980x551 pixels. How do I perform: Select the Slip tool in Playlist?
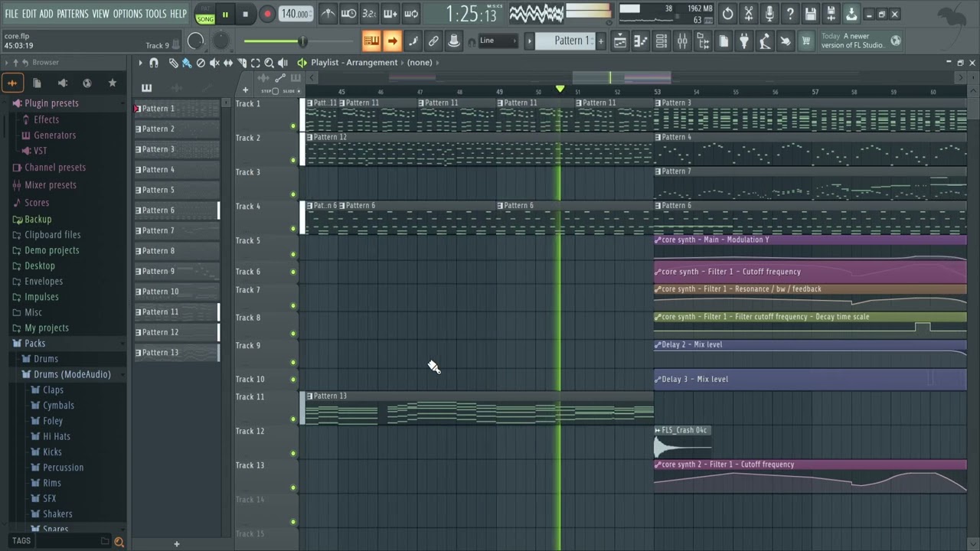(228, 63)
